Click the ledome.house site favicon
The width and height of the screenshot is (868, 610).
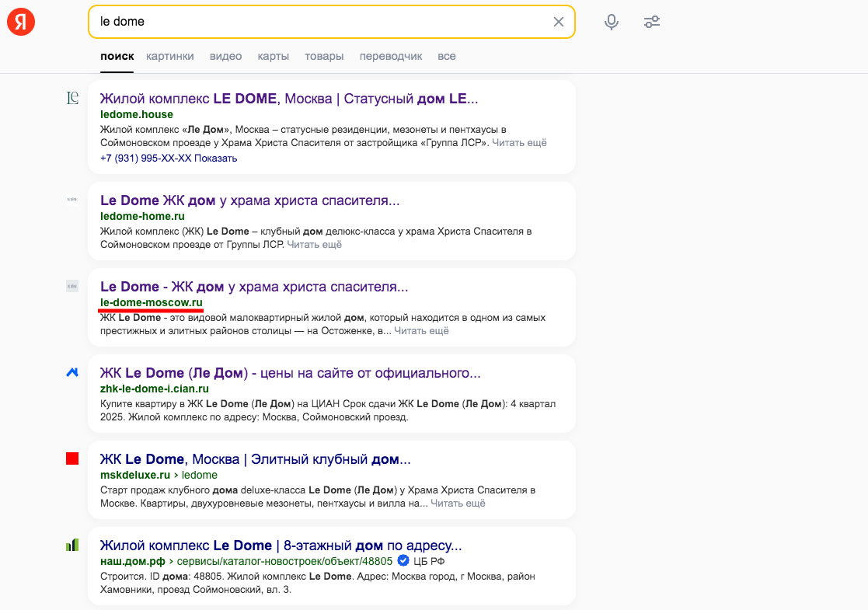pos(72,98)
